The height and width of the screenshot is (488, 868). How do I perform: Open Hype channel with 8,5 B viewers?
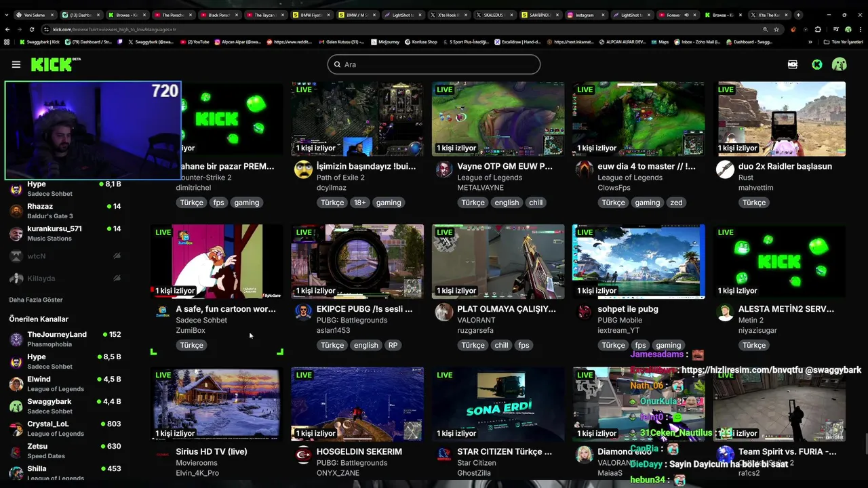tap(65, 361)
